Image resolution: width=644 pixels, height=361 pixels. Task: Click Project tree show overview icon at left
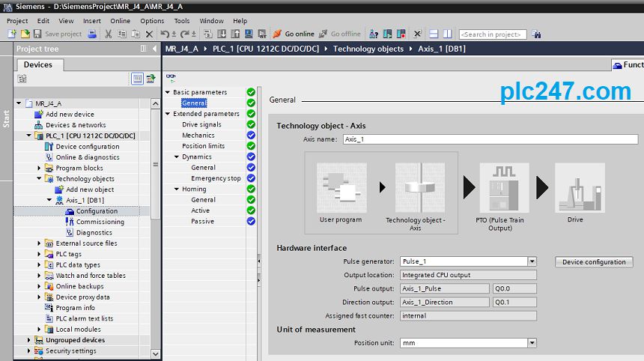tap(22, 79)
